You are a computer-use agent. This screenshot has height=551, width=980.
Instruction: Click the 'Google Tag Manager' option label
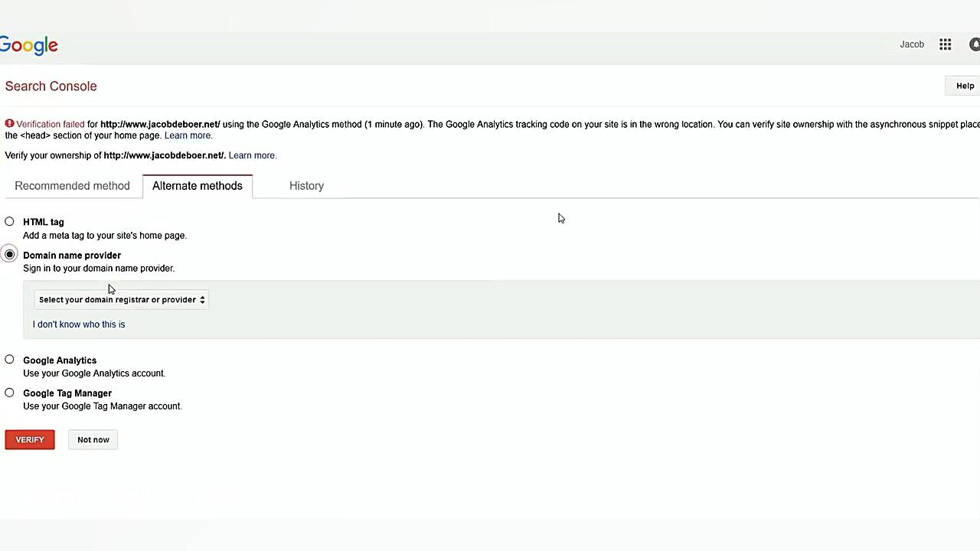coord(67,393)
